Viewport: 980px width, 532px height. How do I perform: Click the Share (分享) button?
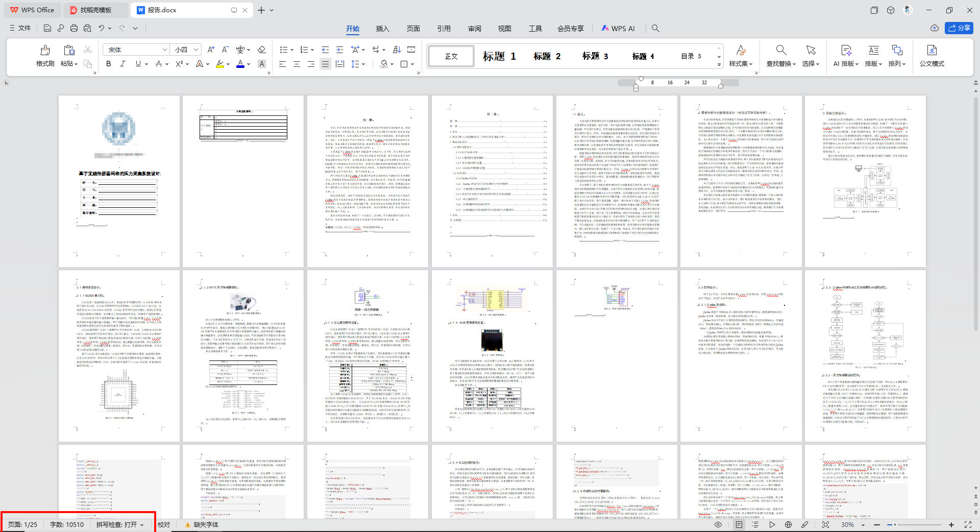[x=959, y=28]
